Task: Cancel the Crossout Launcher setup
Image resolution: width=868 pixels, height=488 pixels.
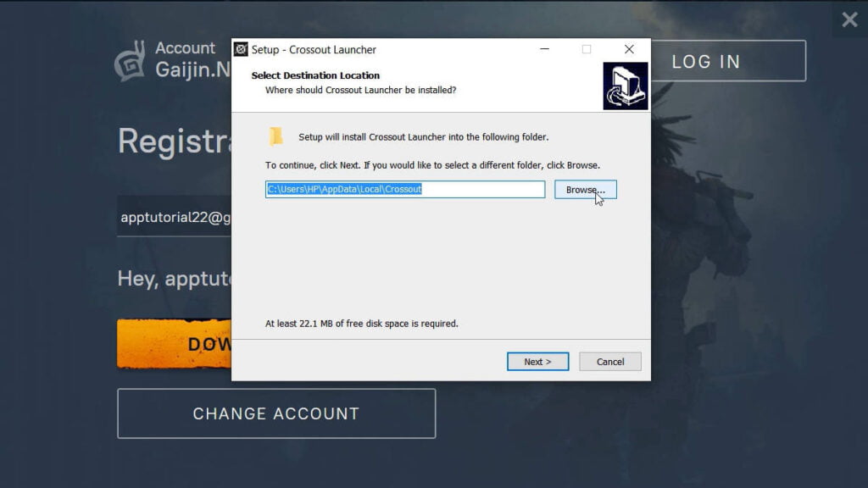Action: (x=609, y=362)
